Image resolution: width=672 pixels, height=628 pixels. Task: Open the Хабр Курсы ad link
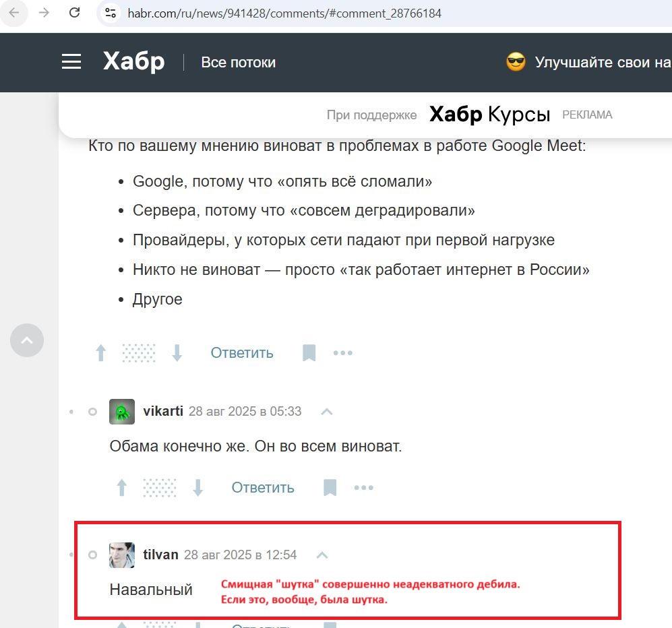pyautogui.click(x=489, y=115)
